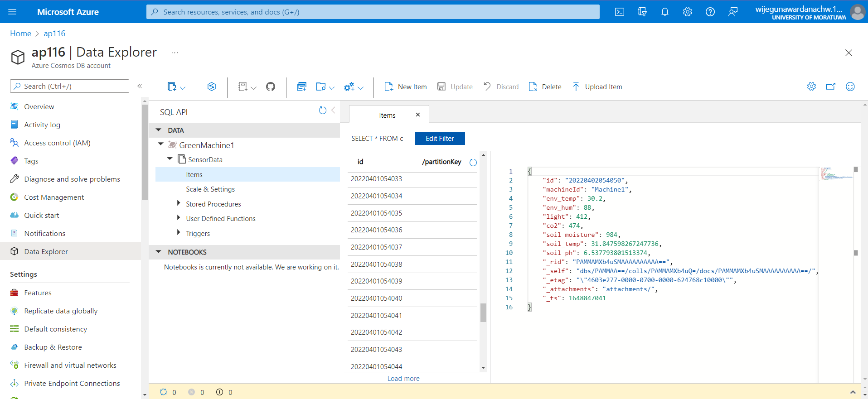Screen dimensions: 868x399
Task: Open the Open Query dropdown arrow
Action: 332,88
